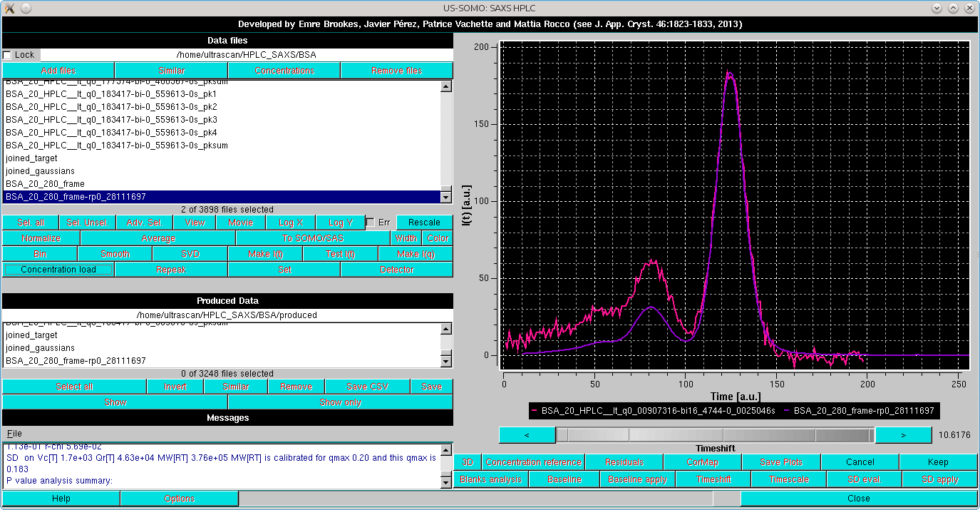Click the Average button
This screenshot has height=510, width=980.
click(x=158, y=238)
